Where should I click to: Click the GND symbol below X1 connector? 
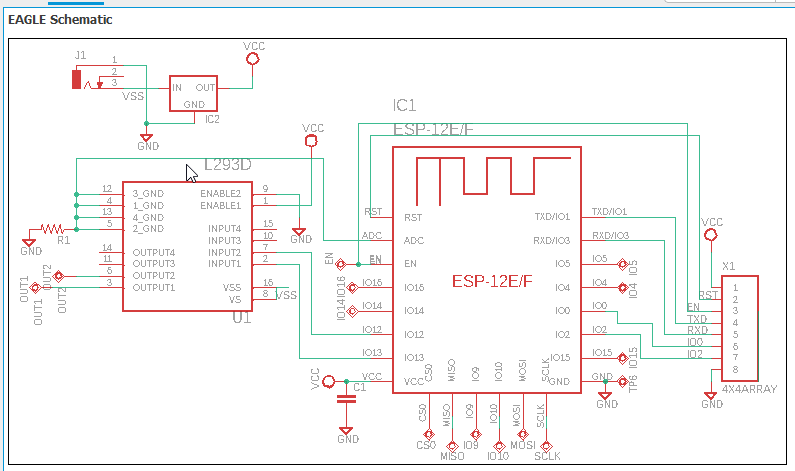(711, 399)
